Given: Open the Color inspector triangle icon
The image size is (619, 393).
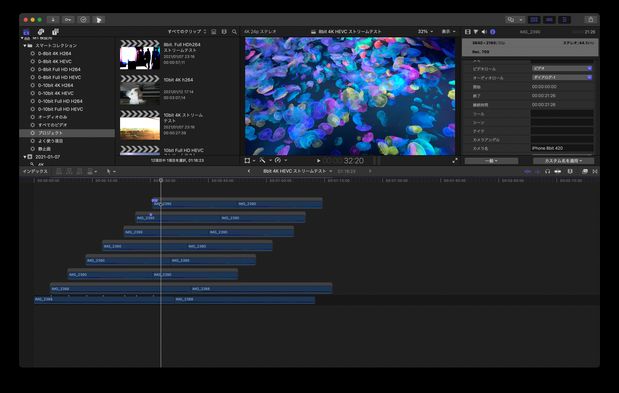Looking at the screenshot, I should tap(476, 32).
